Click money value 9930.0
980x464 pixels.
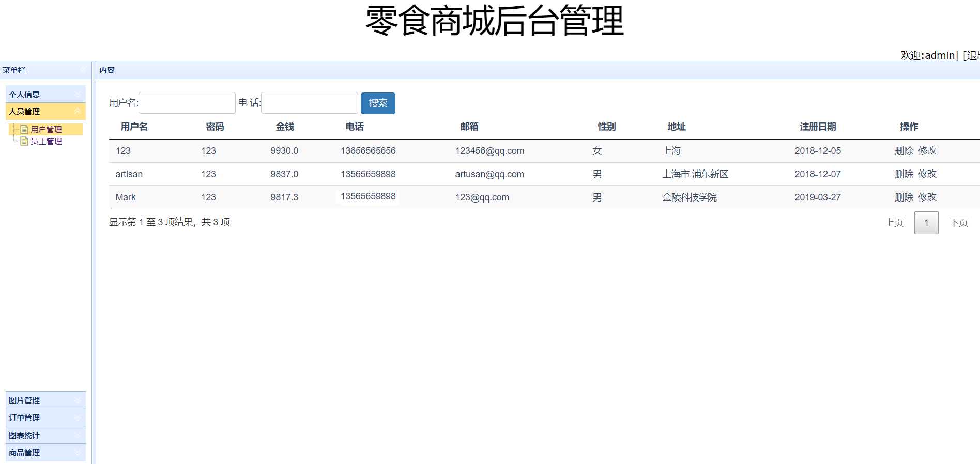[284, 151]
